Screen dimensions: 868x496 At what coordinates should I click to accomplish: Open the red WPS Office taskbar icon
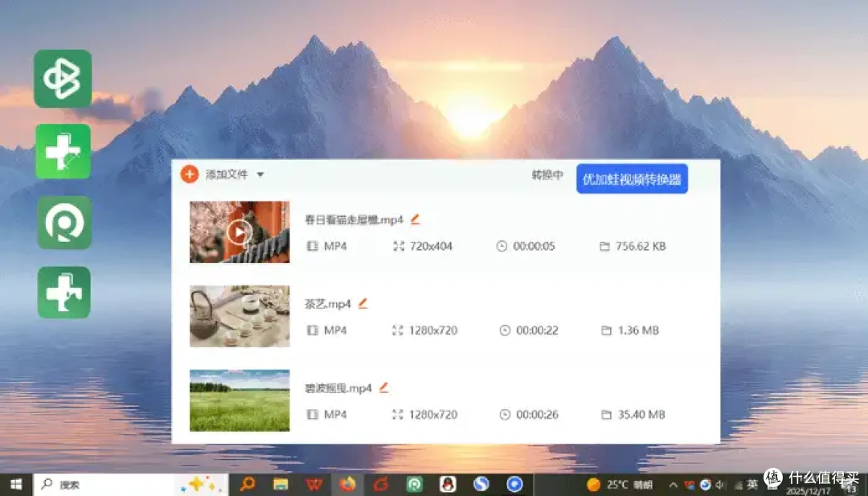click(314, 485)
